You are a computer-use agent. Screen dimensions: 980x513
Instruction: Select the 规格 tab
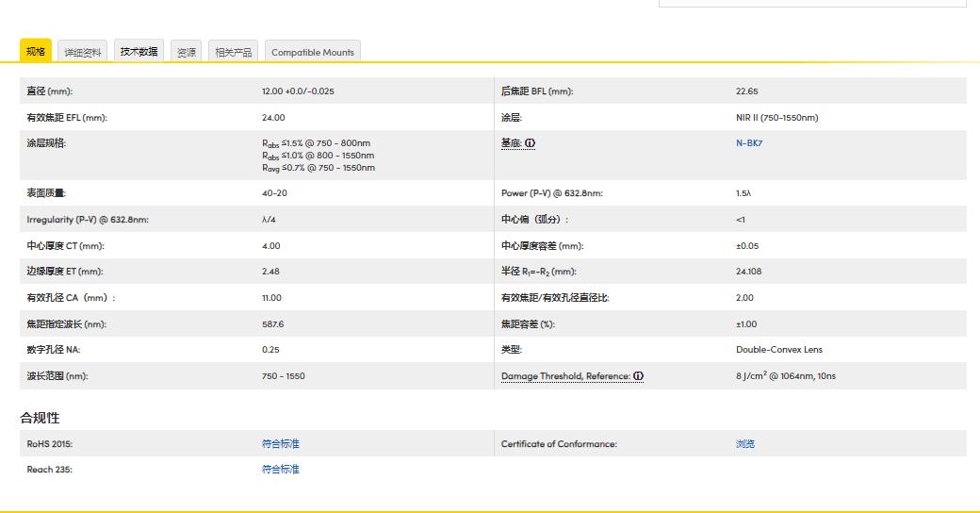[x=36, y=51]
